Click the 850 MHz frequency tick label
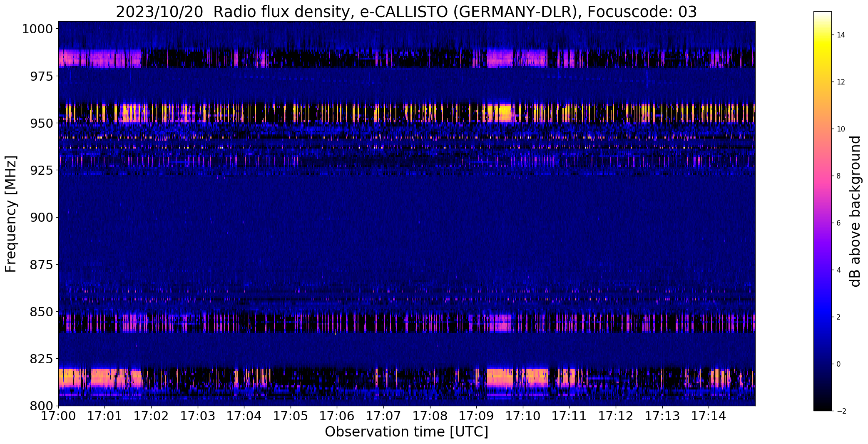Screen dimensions: 868x444 point(41,311)
